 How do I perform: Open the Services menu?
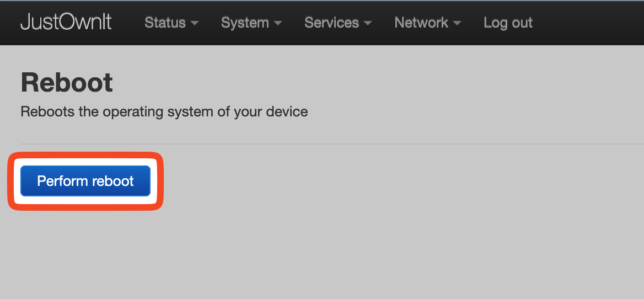tap(338, 23)
